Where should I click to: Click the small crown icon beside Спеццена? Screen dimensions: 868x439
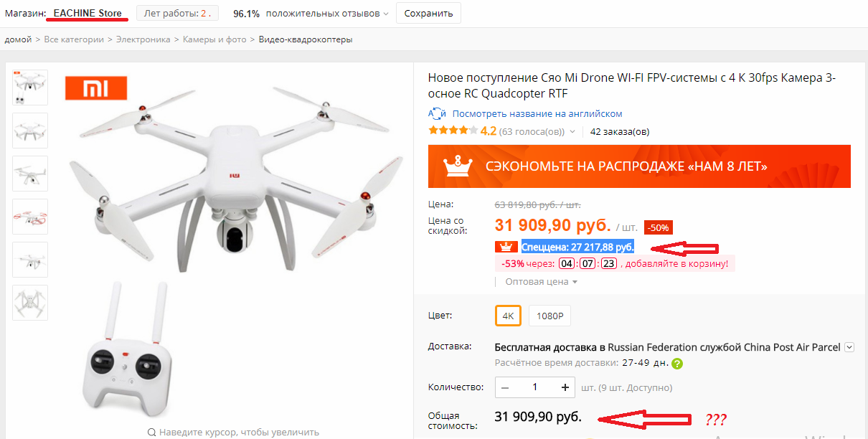(x=506, y=247)
